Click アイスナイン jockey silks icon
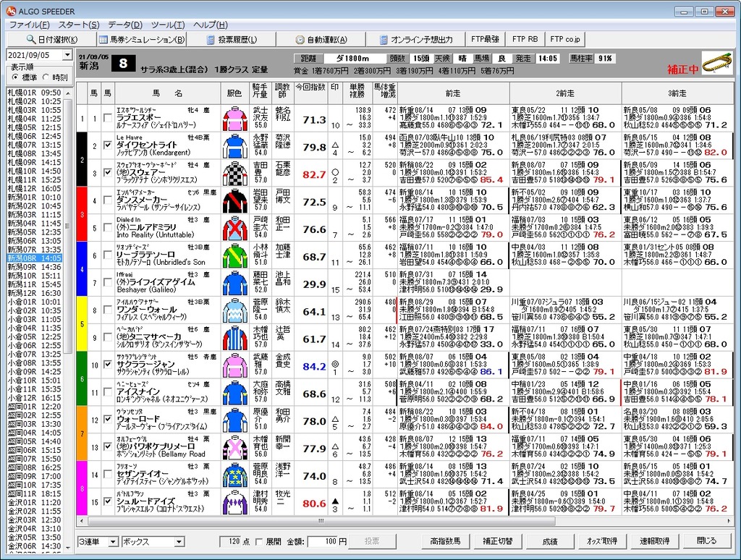Image resolution: width=741 pixels, height=560 pixels. pos(235,394)
